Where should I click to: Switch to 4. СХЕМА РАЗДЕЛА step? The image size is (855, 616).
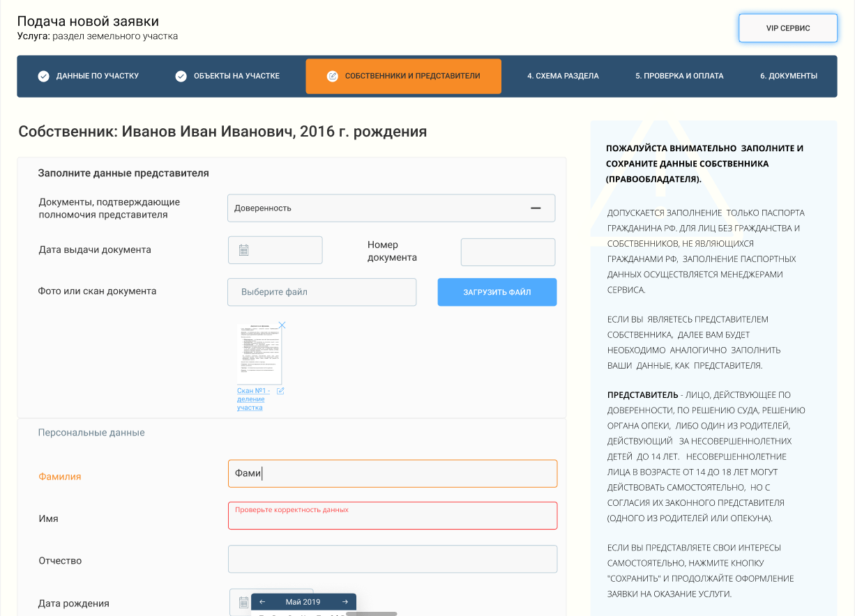[x=563, y=76]
